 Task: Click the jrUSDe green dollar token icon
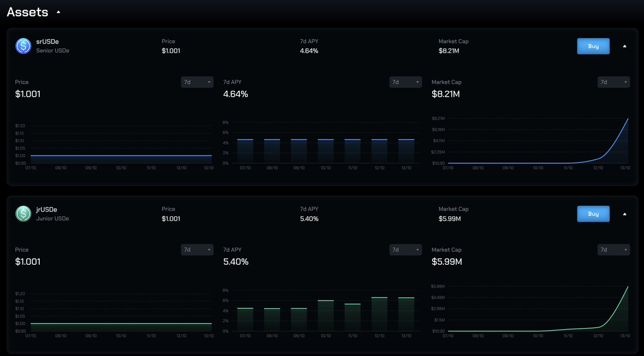[x=23, y=214]
